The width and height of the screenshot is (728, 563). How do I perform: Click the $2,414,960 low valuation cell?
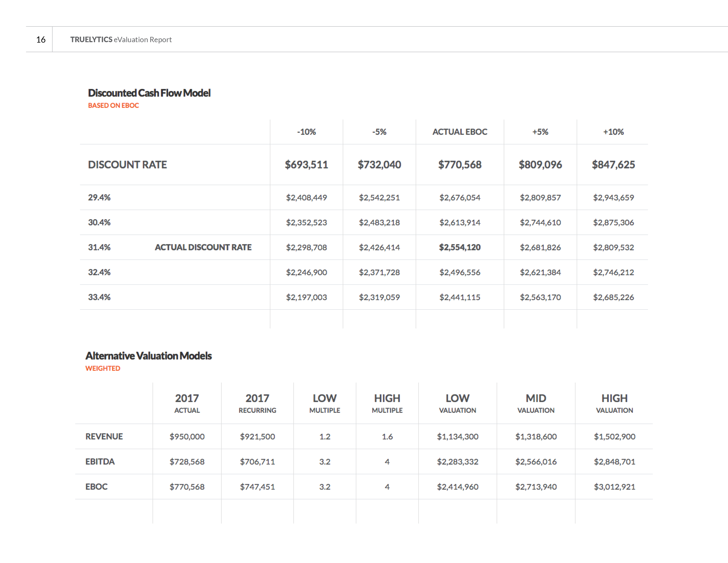point(457,487)
